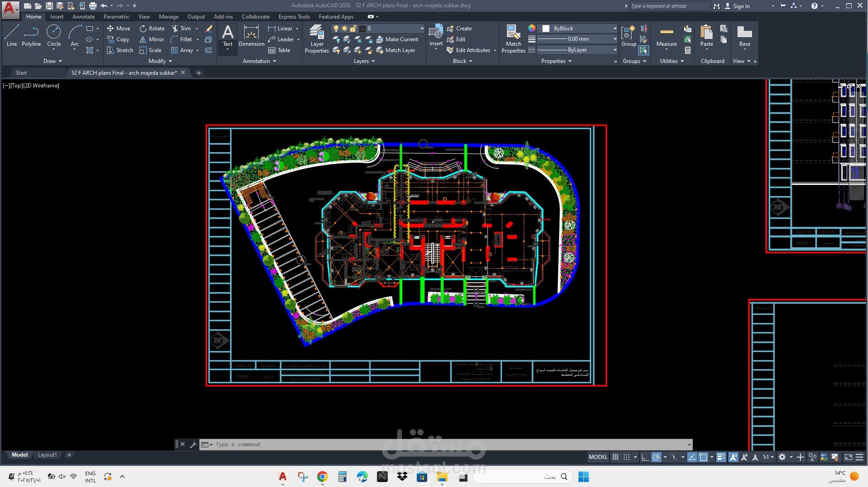Switch to the Manage tab
Image resolution: width=868 pixels, height=487 pixels.
169,17
